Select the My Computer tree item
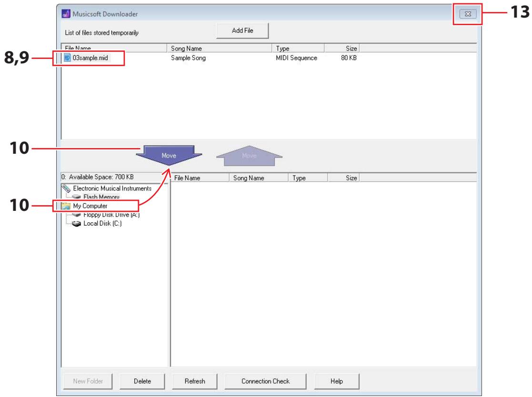 (x=87, y=206)
